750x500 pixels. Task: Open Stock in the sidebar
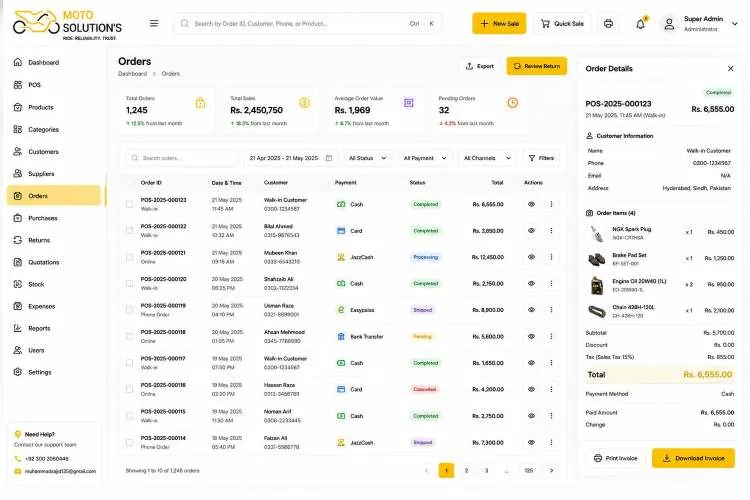coord(54,284)
